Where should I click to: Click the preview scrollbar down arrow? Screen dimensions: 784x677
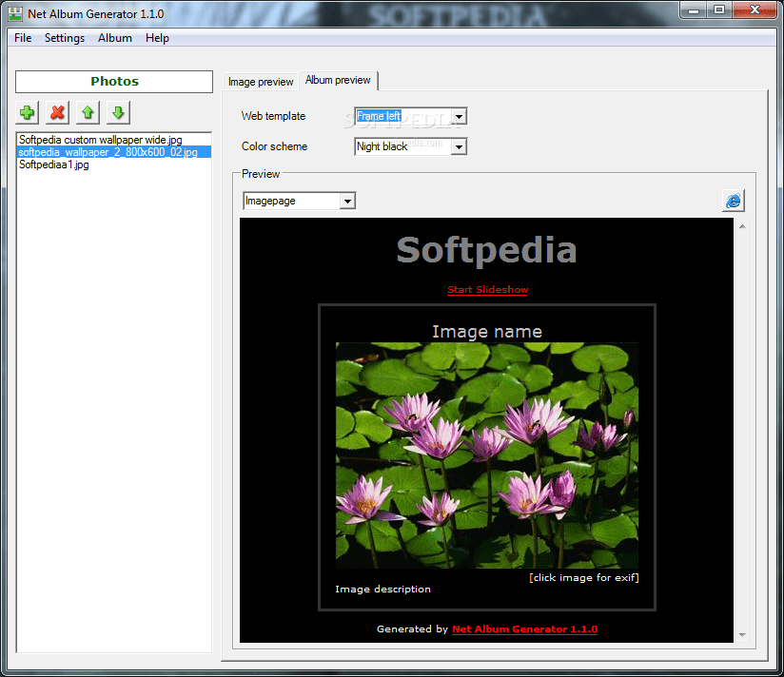pyautogui.click(x=741, y=633)
